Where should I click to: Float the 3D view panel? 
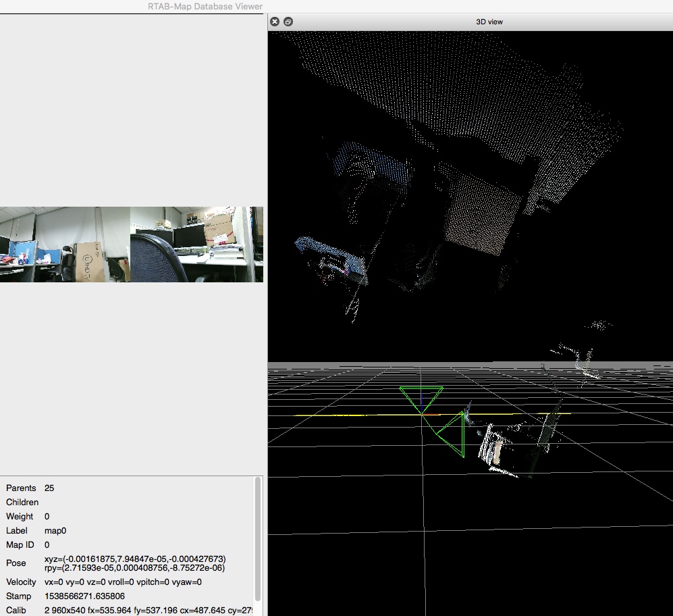point(288,22)
